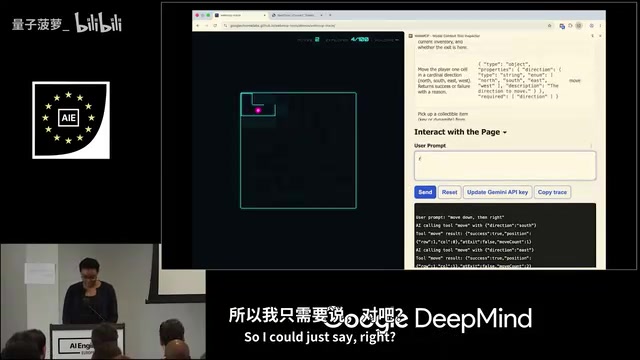Click the highlighted extension button in toolbar
Viewport: 640px width, 360px height.
coord(578,26)
